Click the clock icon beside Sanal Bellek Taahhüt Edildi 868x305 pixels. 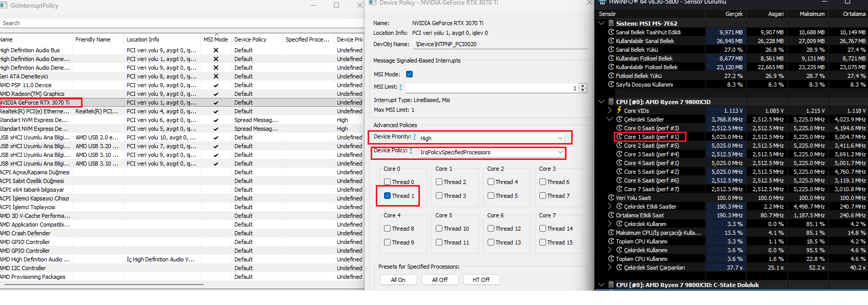pyautogui.click(x=611, y=32)
